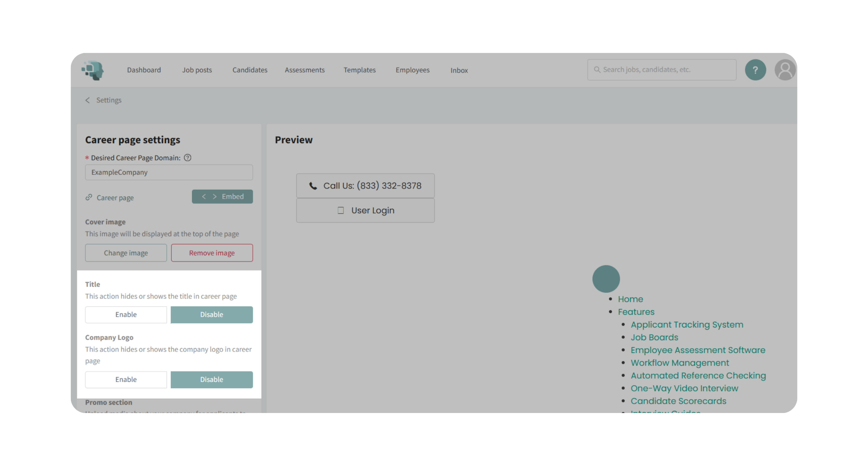Go to the Candidates tab
Image resolution: width=868 pixels, height=466 pixels.
click(x=250, y=70)
